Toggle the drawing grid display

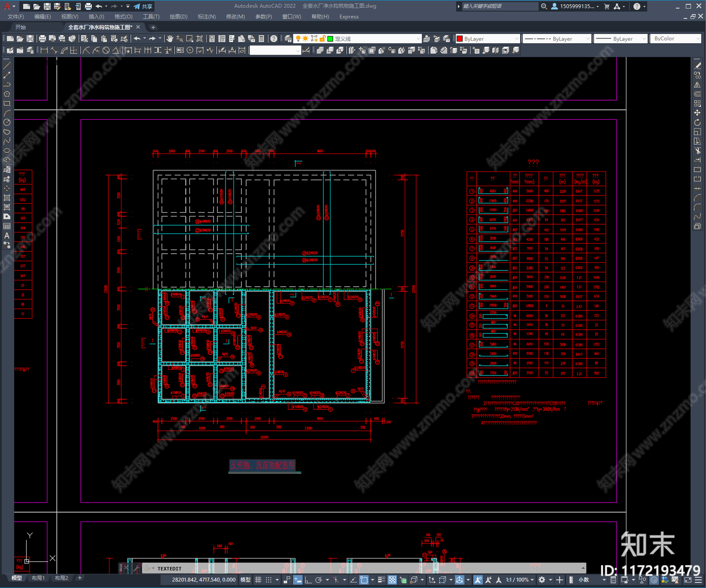coord(258,580)
